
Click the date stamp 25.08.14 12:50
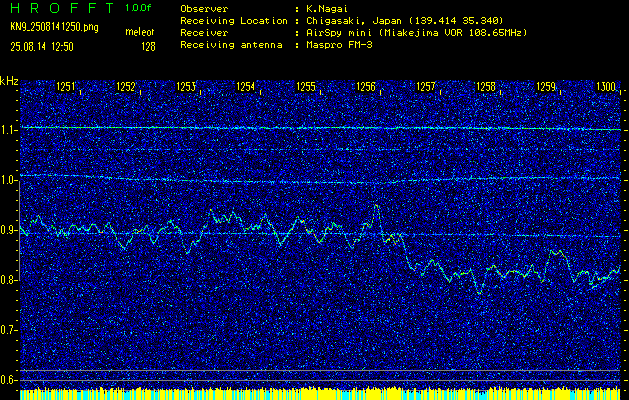(42, 47)
